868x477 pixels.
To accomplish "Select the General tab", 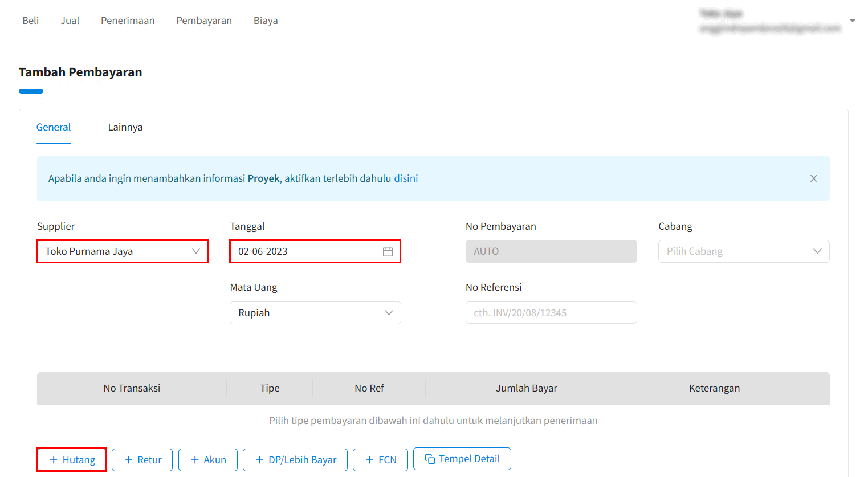I will click(54, 127).
